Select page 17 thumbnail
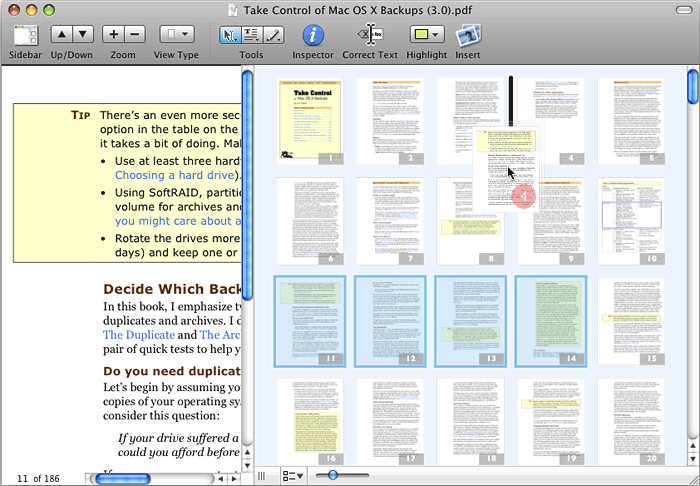 click(390, 422)
